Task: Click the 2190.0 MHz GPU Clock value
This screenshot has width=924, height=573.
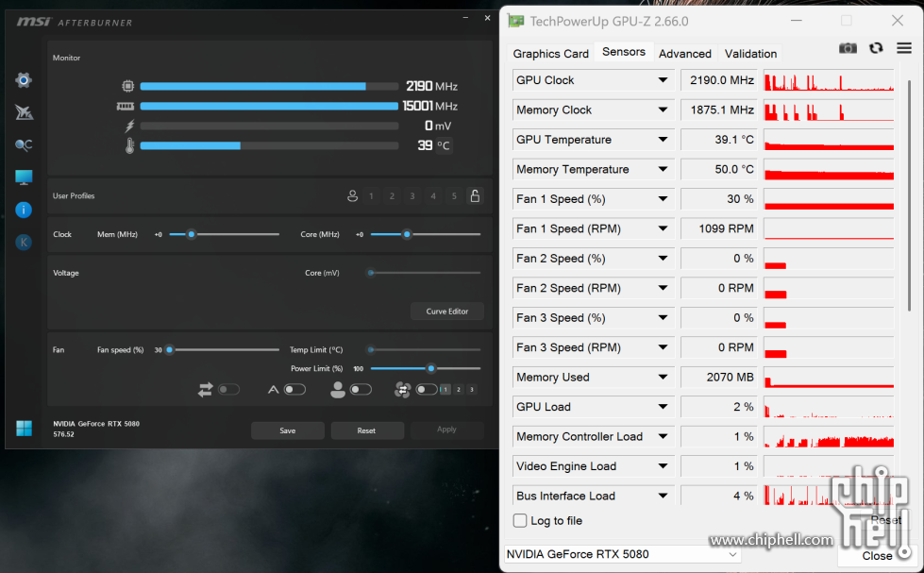Action: coord(719,80)
